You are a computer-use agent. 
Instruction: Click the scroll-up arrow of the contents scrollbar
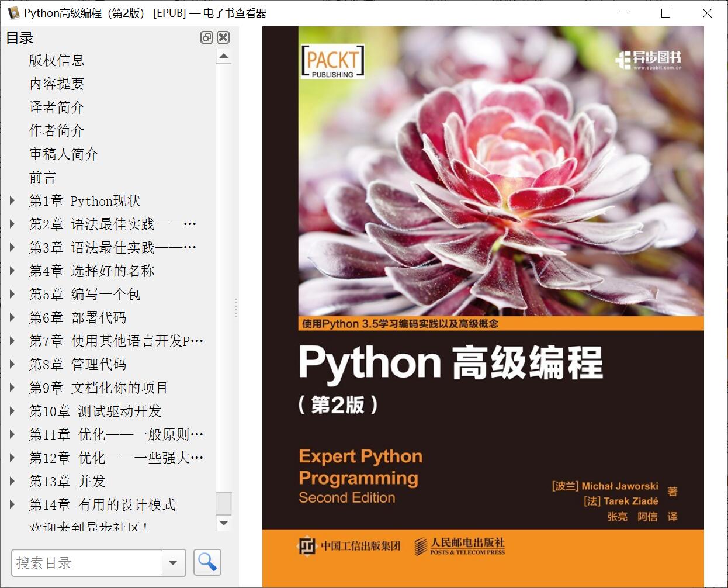point(224,56)
